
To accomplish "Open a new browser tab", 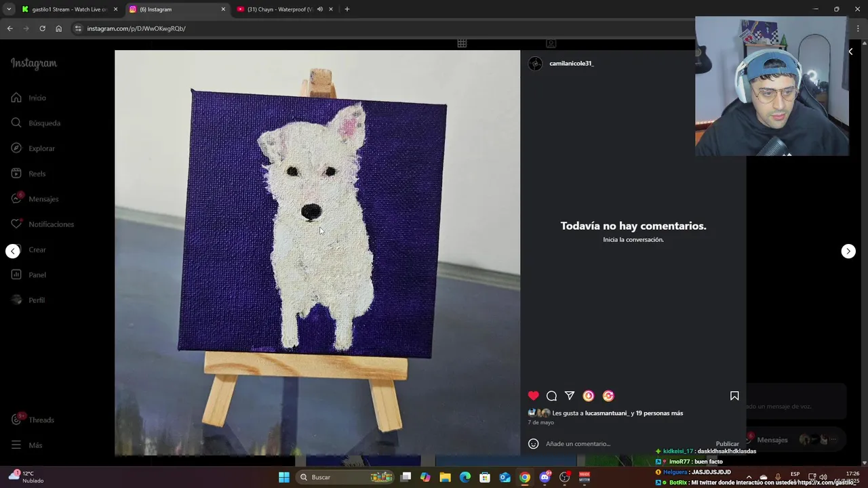I will click(347, 9).
